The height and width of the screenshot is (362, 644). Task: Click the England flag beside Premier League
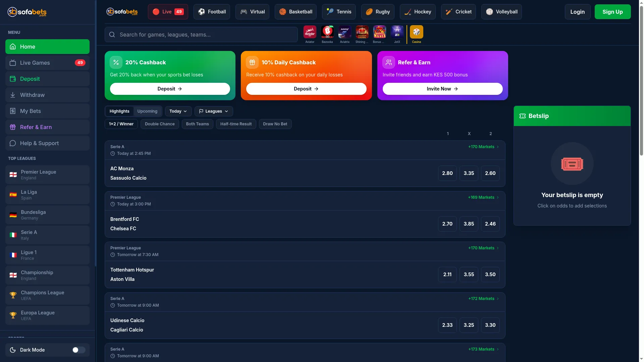coord(13,175)
